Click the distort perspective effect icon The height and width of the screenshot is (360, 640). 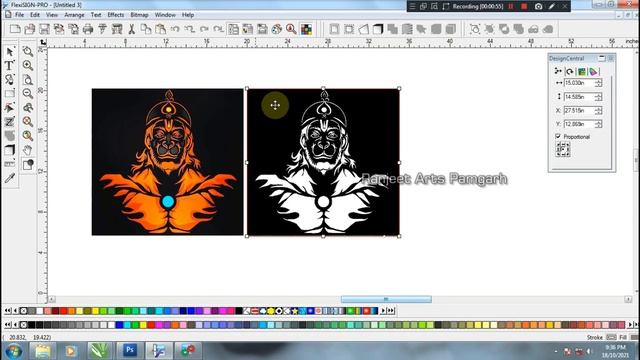(363, 29)
